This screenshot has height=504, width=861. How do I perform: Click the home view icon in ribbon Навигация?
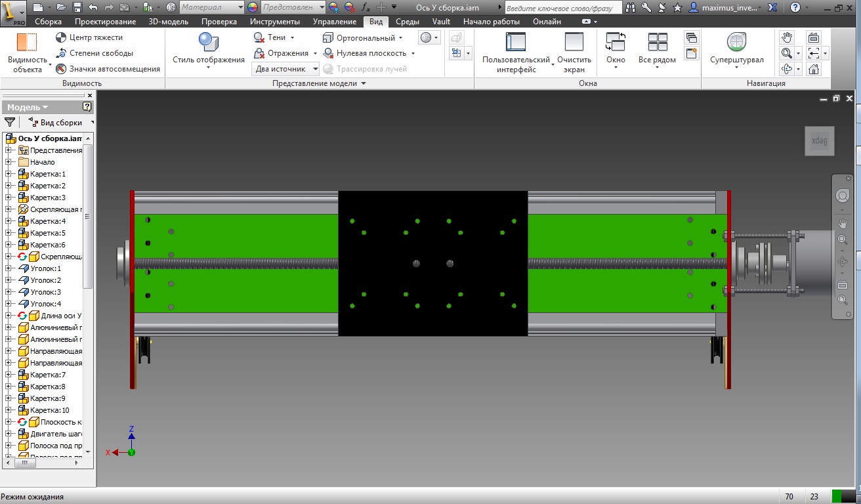(814, 69)
